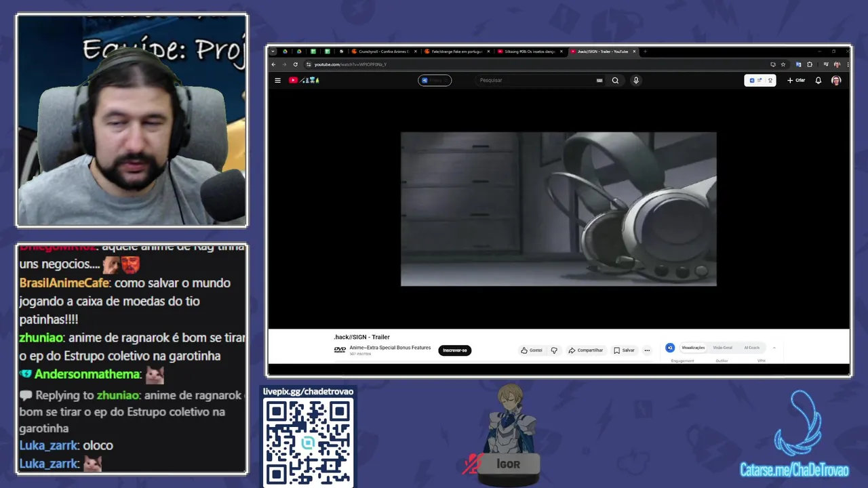Click the Catarse.me/ChaDeTrovao link

point(794,470)
